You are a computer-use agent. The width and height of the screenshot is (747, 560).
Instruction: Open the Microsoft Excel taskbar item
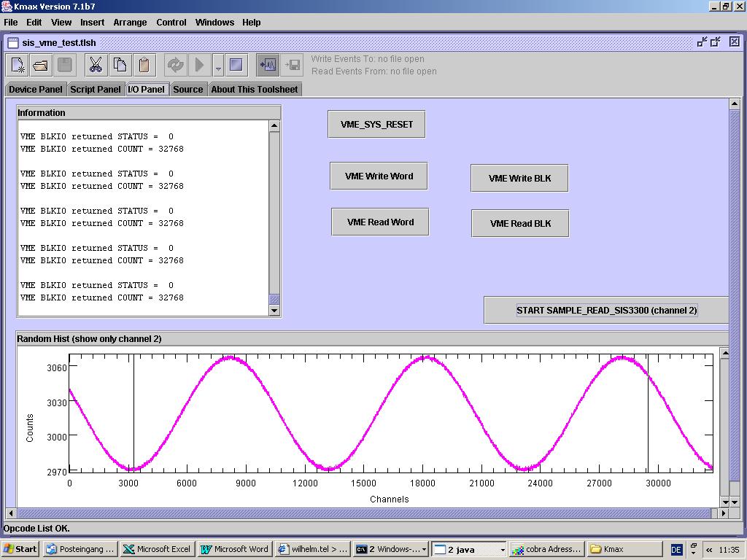(x=157, y=549)
